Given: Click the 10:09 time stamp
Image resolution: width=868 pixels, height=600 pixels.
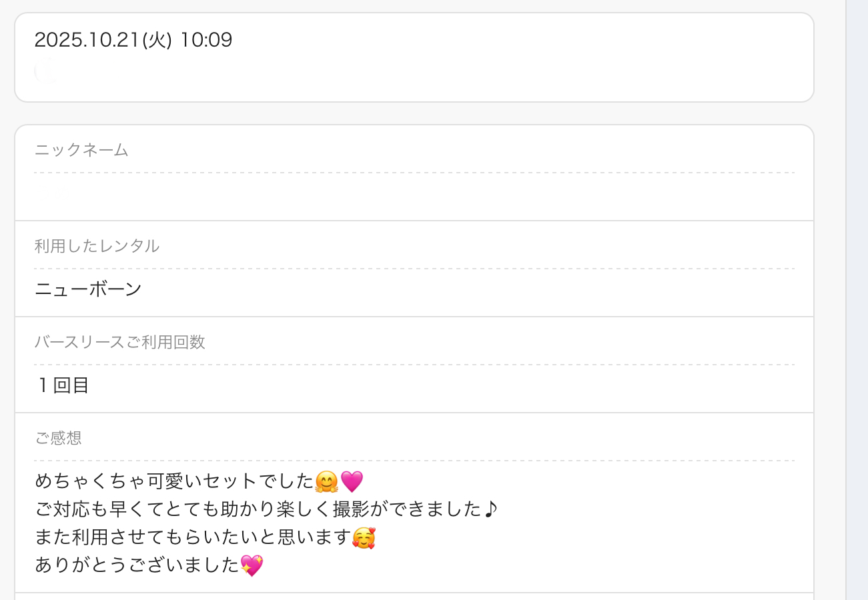Looking at the screenshot, I should pyautogui.click(x=206, y=40).
